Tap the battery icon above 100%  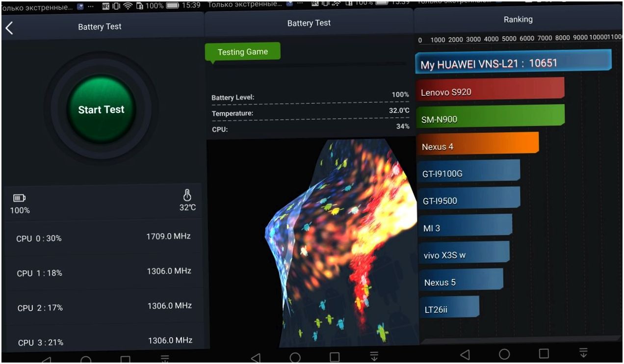click(20, 198)
